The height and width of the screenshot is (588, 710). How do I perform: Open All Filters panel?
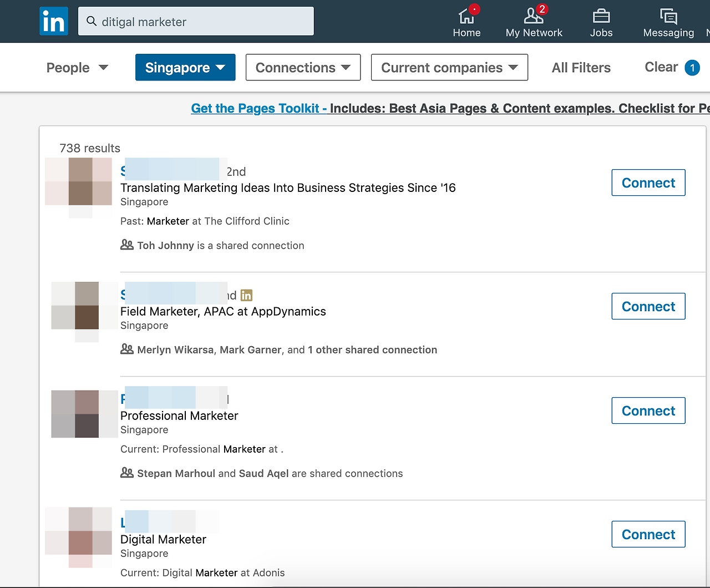(581, 68)
